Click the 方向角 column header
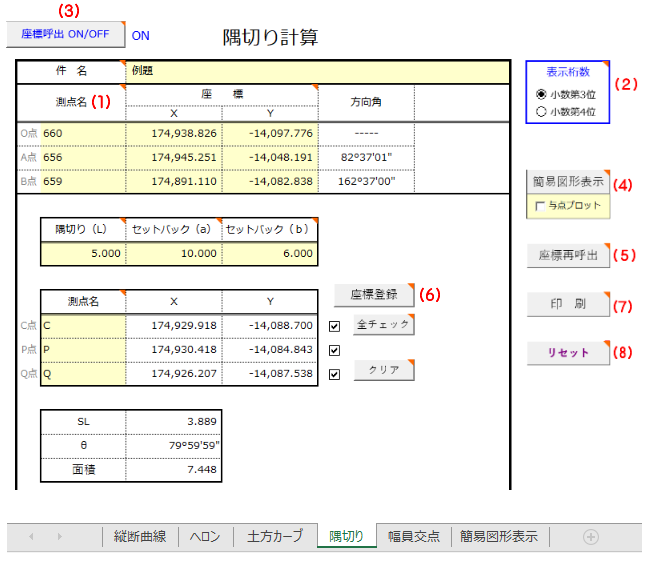This screenshot has width=665, height=561. tap(366, 102)
